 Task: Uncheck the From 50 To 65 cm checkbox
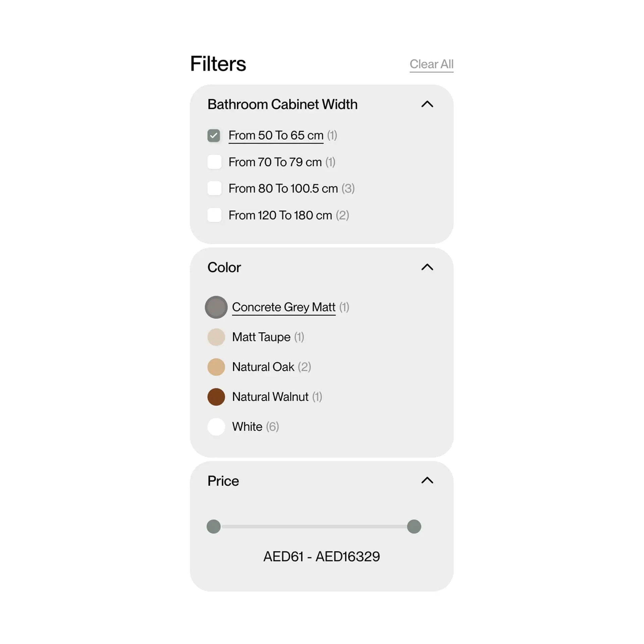coord(214,136)
